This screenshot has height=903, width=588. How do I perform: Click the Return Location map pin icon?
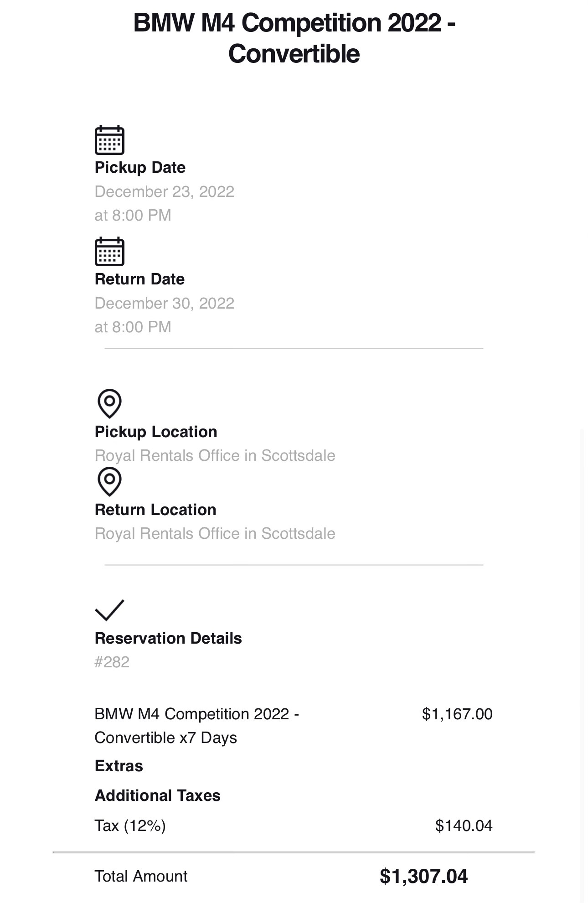click(109, 481)
